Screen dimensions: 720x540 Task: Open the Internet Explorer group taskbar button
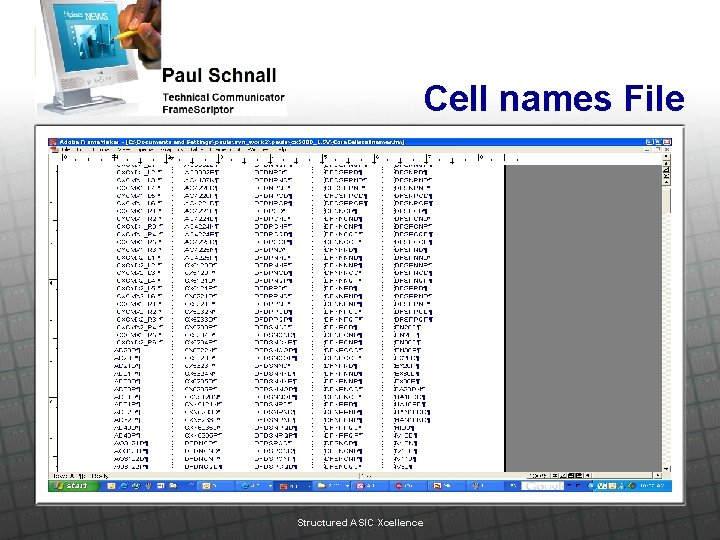point(255,486)
